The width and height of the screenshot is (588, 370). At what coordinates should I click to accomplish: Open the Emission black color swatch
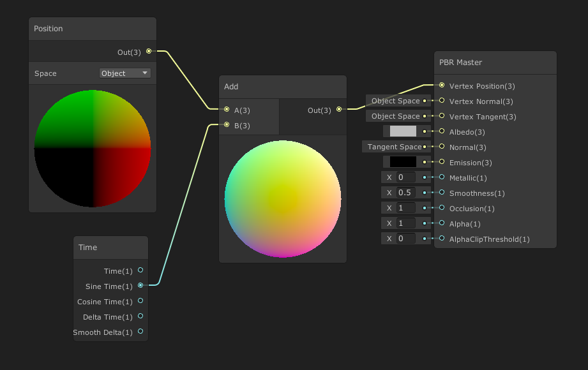pos(403,162)
